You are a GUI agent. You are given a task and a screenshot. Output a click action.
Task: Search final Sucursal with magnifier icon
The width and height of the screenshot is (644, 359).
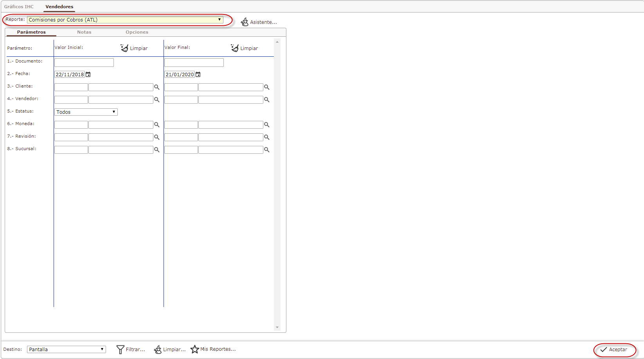266,150
